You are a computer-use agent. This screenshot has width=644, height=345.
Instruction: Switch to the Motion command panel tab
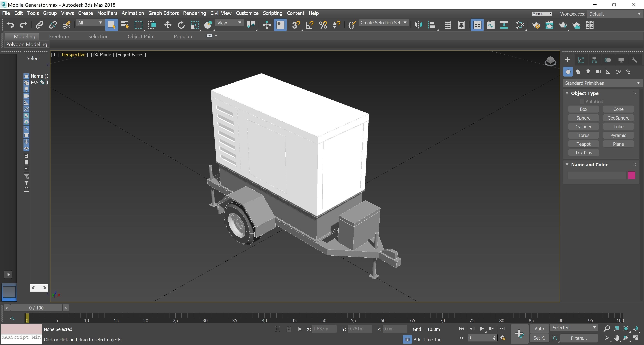(x=608, y=60)
